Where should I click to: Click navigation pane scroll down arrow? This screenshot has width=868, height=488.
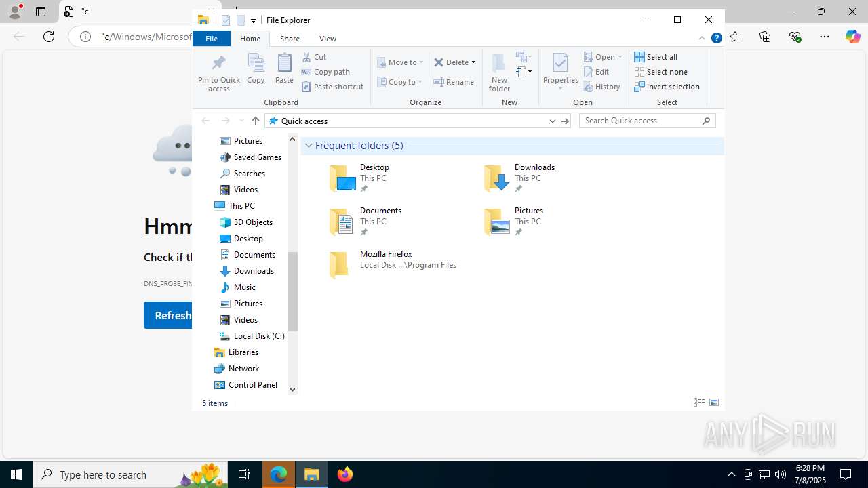pos(292,390)
